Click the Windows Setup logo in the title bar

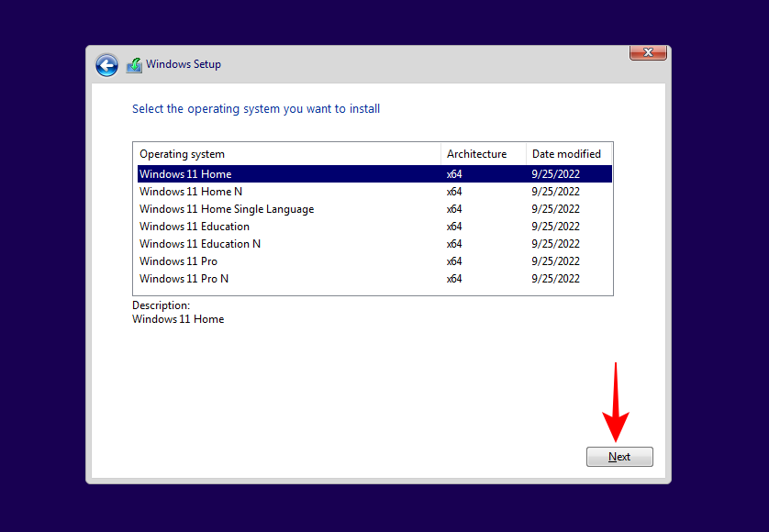click(134, 64)
